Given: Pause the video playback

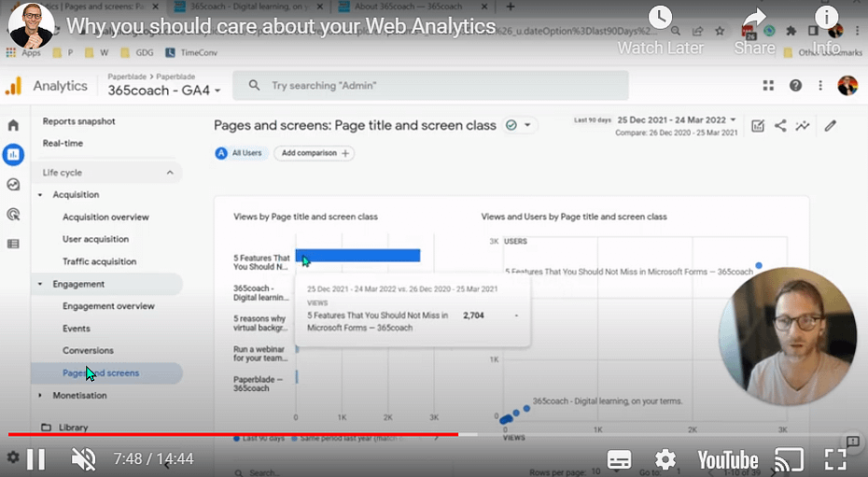Looking at the screenshot, I should click(36, 459).
